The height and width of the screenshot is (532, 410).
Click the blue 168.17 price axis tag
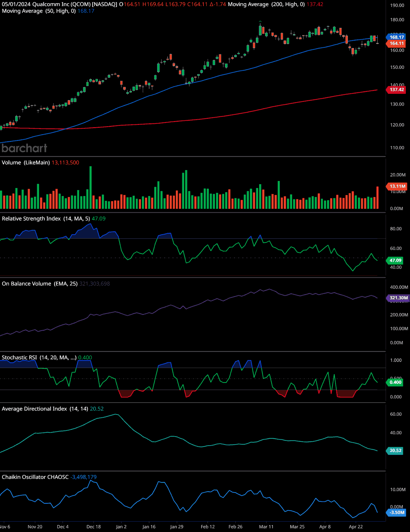click(x=397, y=37)
